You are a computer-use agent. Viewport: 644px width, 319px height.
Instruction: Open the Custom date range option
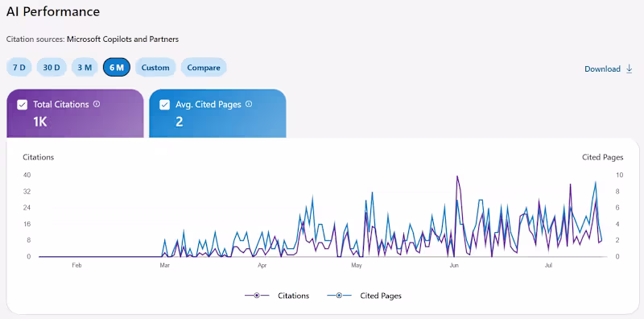tap(155, 68)
